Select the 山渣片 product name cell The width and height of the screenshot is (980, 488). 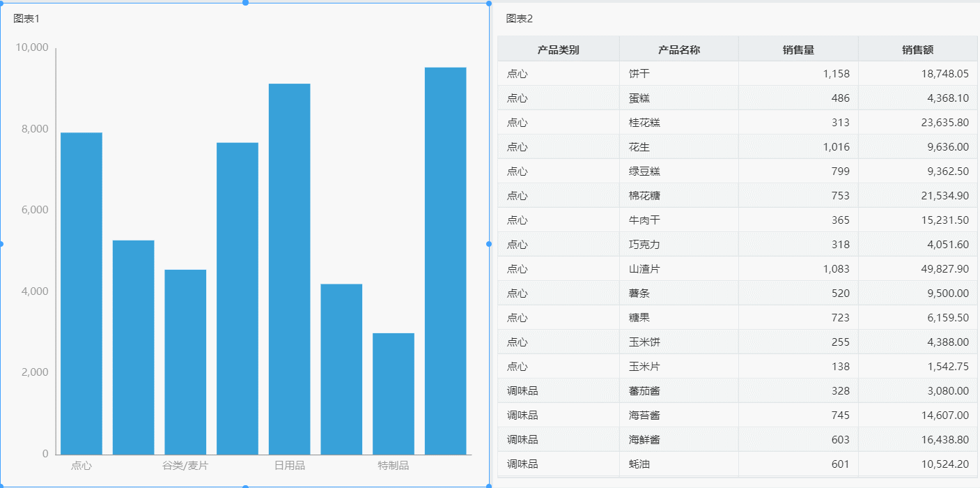(x=679, y=268)
